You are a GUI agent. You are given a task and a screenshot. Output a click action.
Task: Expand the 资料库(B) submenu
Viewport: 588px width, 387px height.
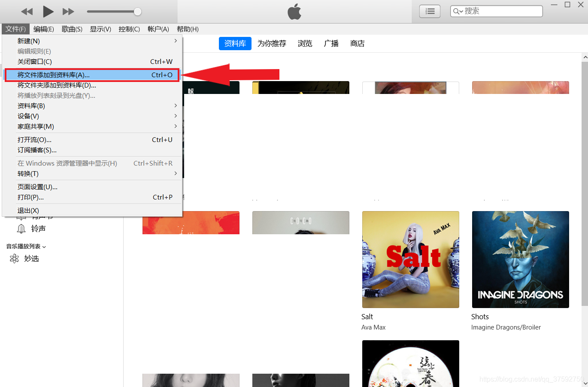pyautogui.click(x=92, y=106)
